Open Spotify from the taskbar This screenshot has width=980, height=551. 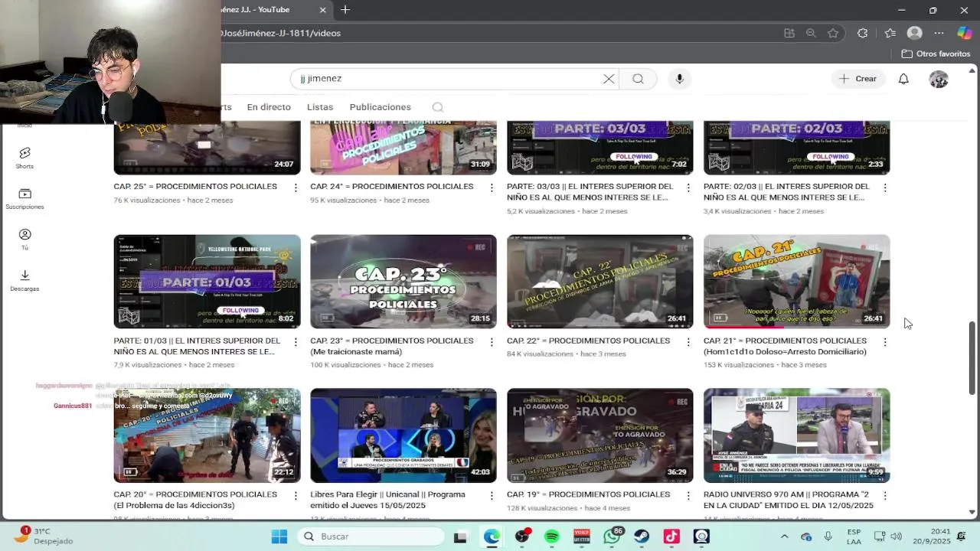(551, 536)
